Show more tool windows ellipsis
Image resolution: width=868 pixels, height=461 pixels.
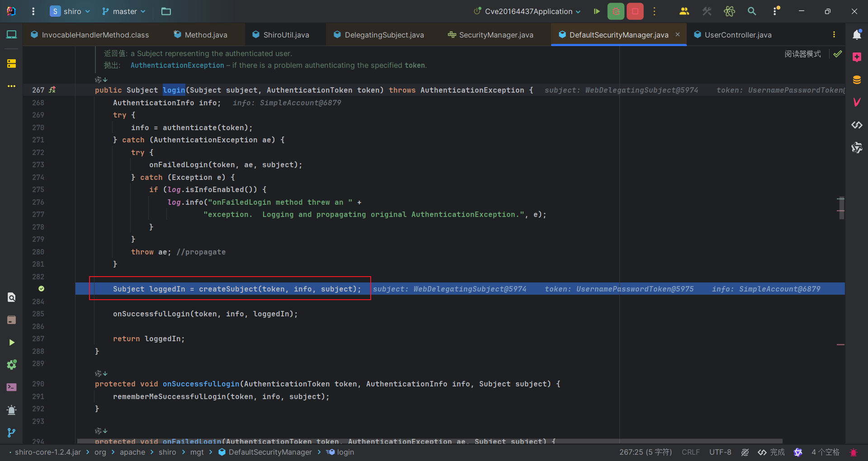(x=11, y=86)
